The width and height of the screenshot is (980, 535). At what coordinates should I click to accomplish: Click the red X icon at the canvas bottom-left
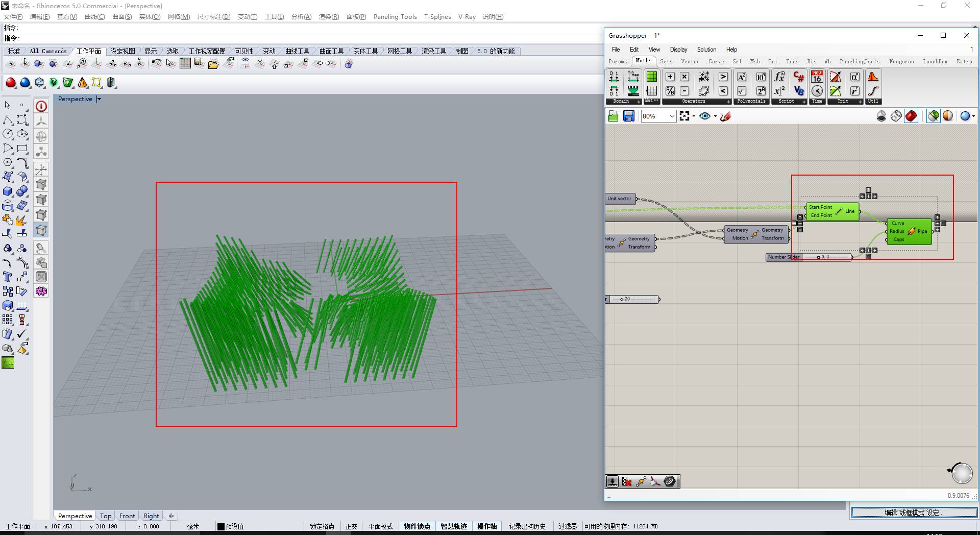627,481
